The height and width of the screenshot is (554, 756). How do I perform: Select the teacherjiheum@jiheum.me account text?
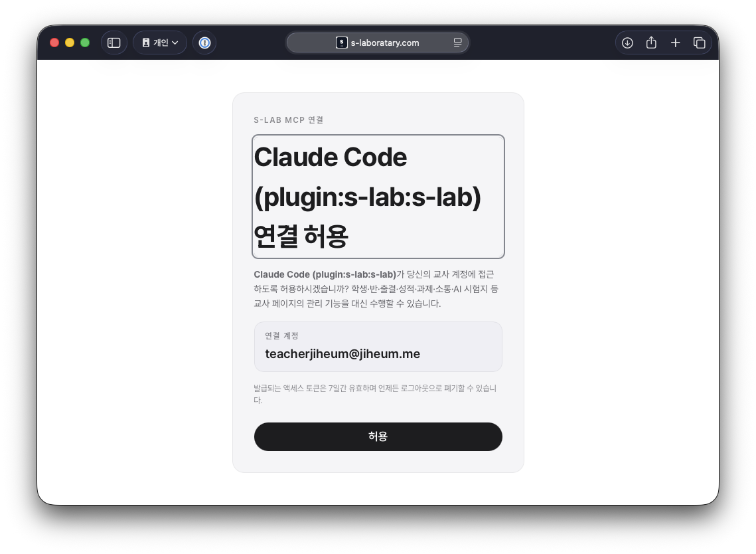[x=342, y=354]
